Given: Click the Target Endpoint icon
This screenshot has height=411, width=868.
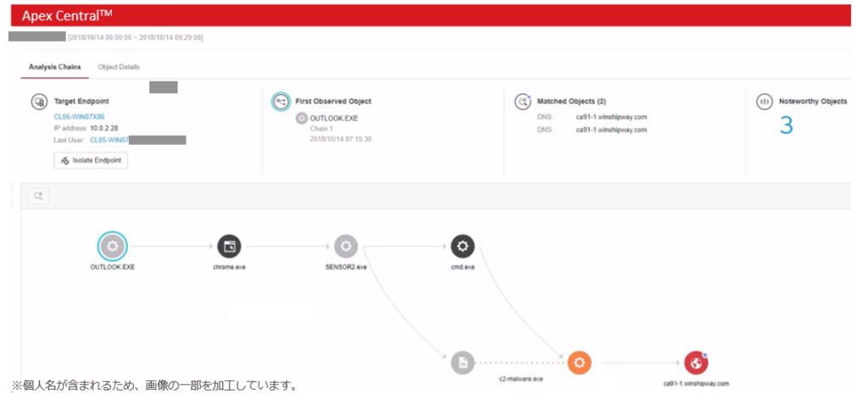Looking at the screenshot, I should (39, 102).
